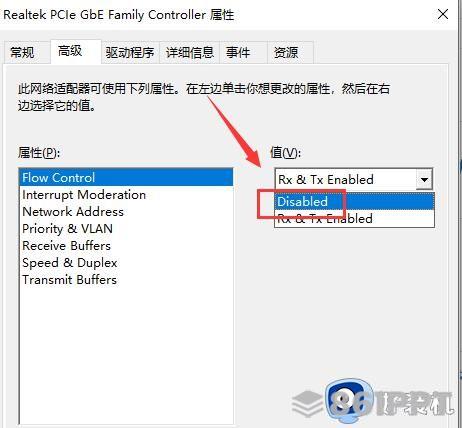462x428 pixels.
Task: Select Flow Control in the property list
Action: pos(126,177)
